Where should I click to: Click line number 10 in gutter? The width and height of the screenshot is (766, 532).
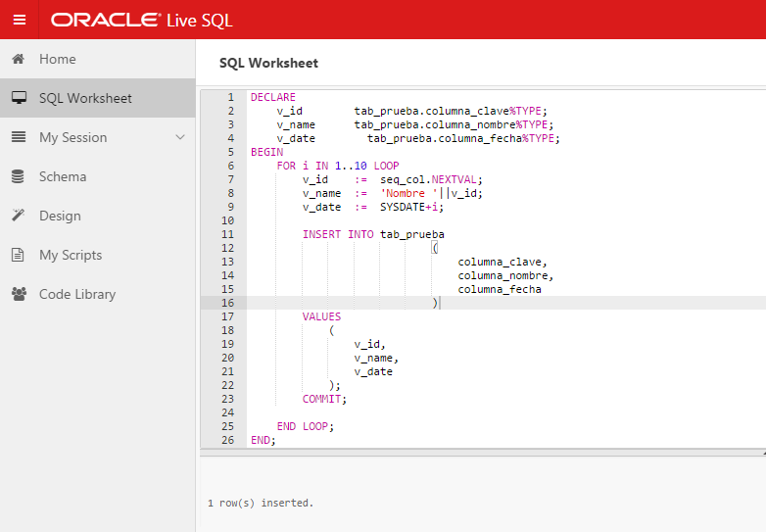click(227, 220)
